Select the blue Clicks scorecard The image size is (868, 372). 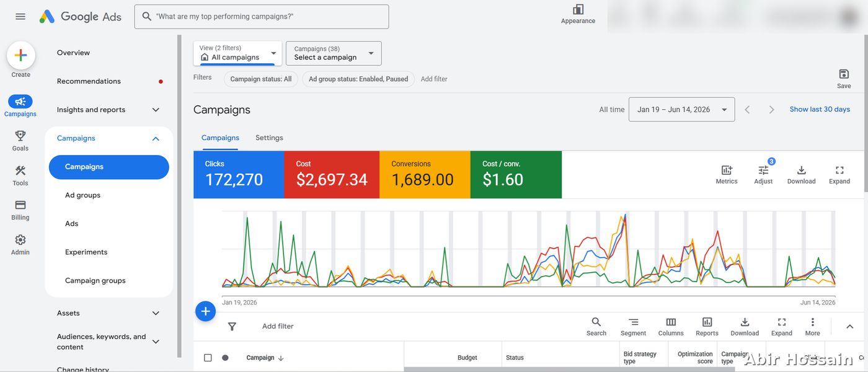pos(239,174)
